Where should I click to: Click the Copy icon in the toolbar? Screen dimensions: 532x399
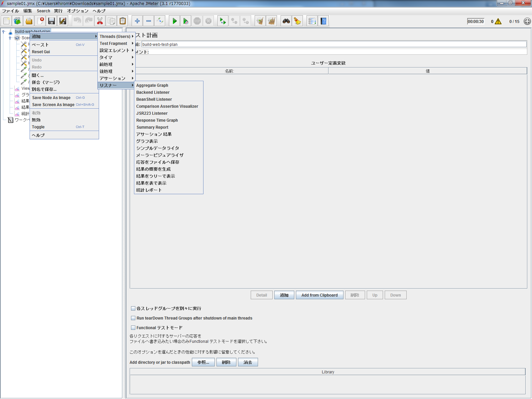111,21
